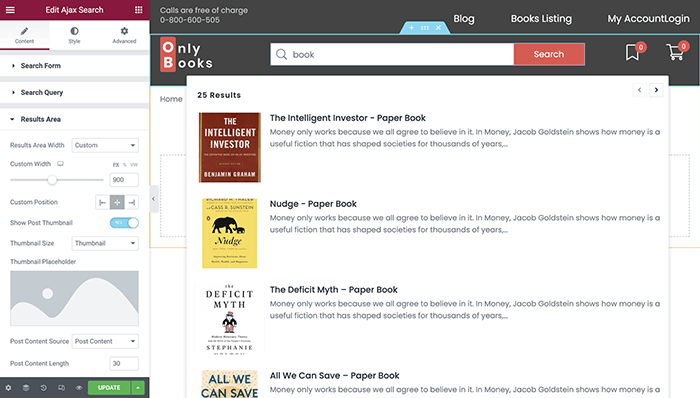The width and height of the screenshot is (700, 398).
Task: Collapse the editor panel with side arrow
Action: pyautogui.click(x=153, y=199)
